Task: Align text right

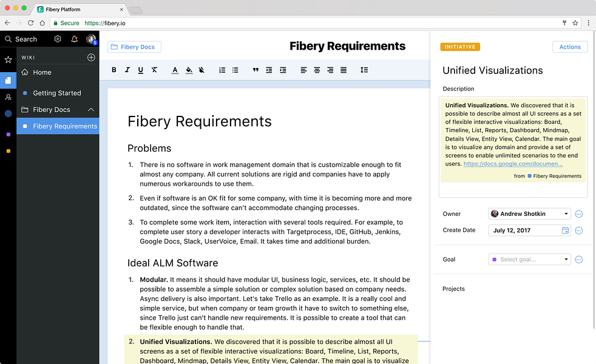Action: (x=330, y=70)
